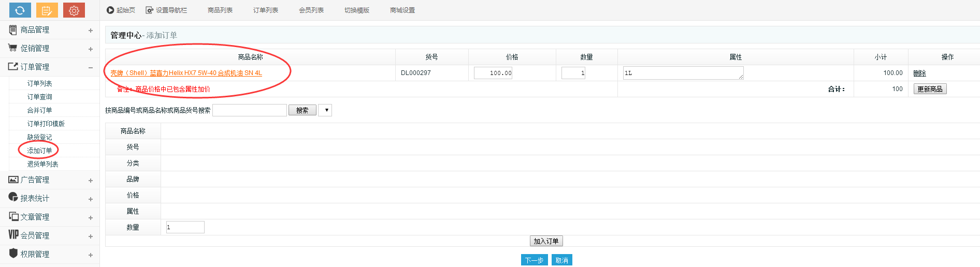The image size is (980, 267).
Task: Expand the 广告管理 section plus sign
Action: (91, 181)
